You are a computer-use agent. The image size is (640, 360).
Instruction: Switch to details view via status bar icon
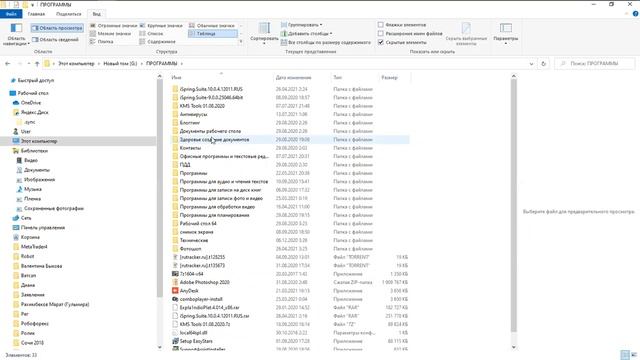pyautogui.click(x=624, y=355)
